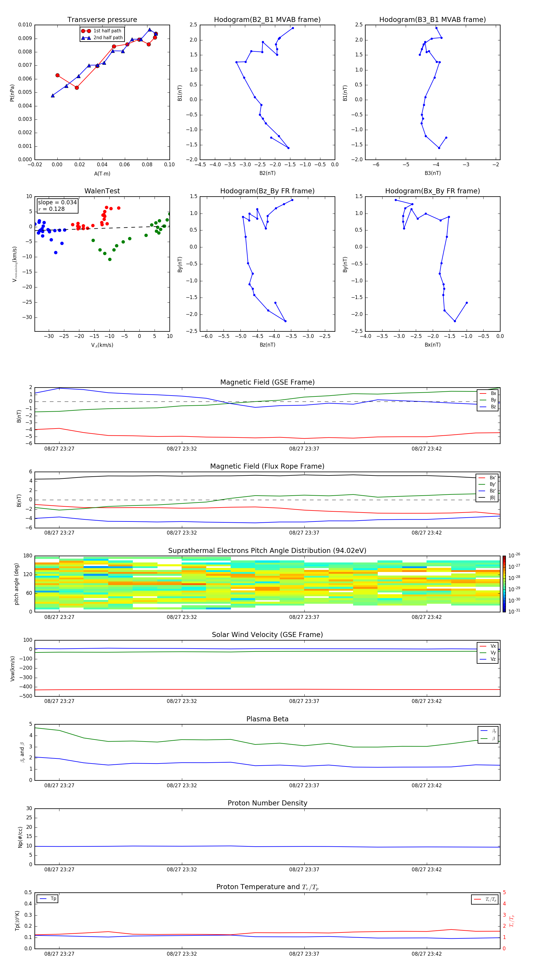Click the "Tp(10^6K)" axis label

[17, 921]
